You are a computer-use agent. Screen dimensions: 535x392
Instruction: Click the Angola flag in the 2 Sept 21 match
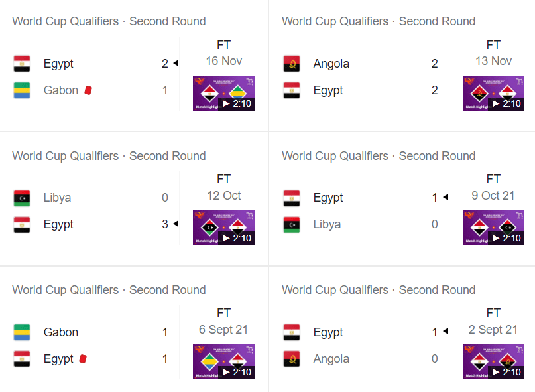coord(292,359)
